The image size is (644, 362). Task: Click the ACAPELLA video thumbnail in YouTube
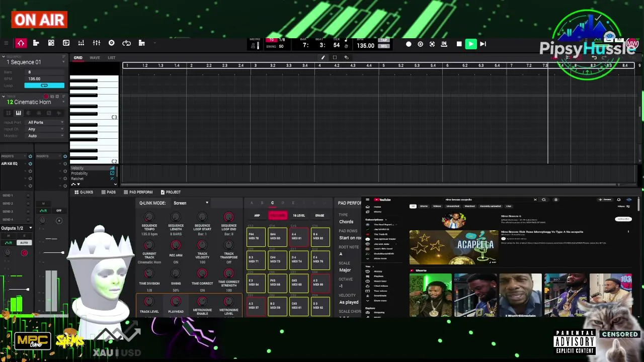click(454, 247)
